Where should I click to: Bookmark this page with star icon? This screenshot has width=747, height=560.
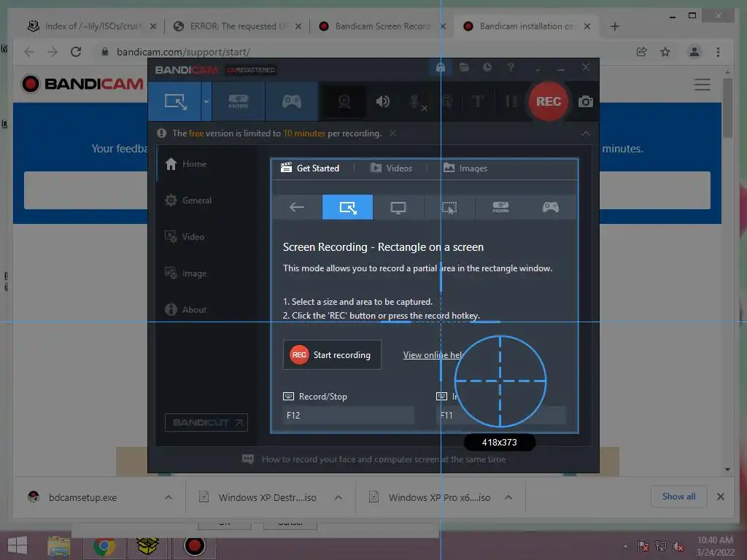(x=665, y=52)
